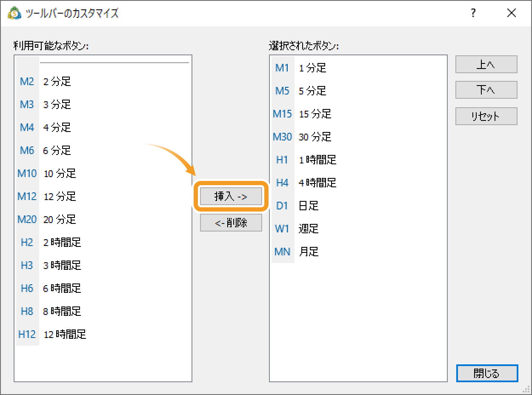Choose the 20 分足 row label
532x395 pixels.
60,220
